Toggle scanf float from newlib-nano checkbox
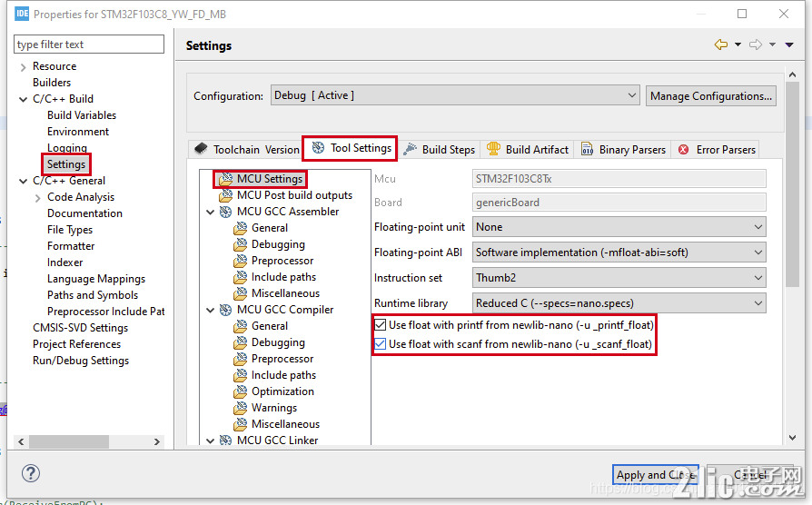The height and width of the screenshot is (505, 812). coord(380,344)
